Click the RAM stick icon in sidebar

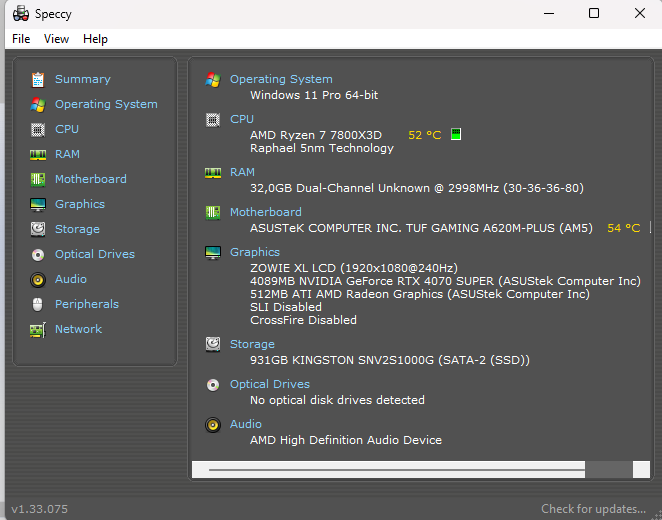38,155
